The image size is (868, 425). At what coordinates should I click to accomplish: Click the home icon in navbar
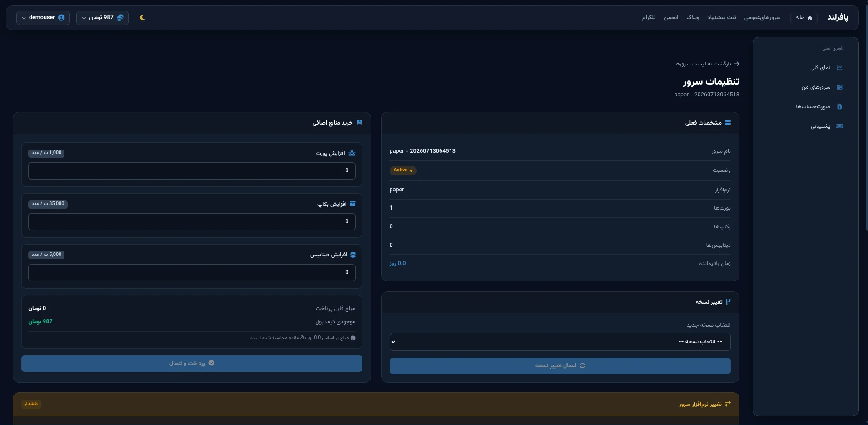point(810,18)
